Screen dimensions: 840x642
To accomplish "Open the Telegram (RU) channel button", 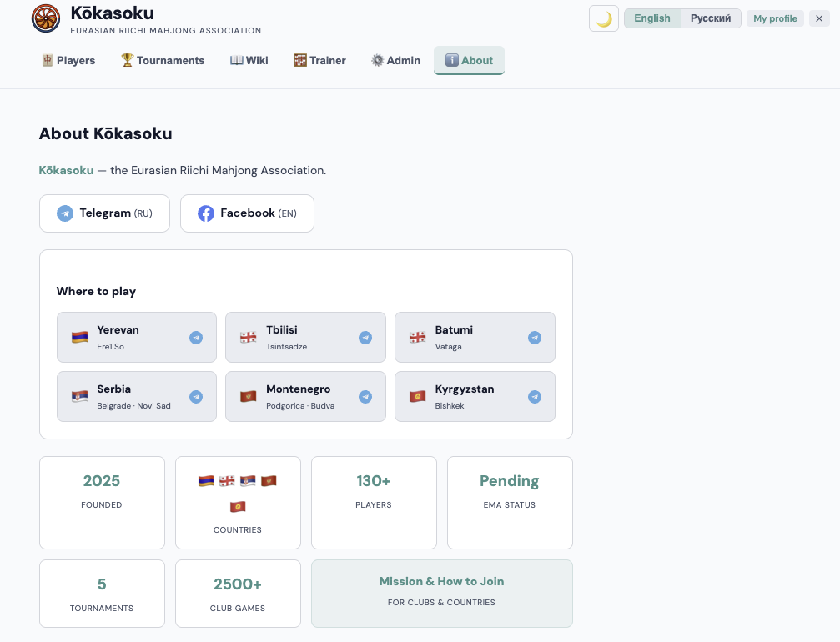I will pos(104,213).
